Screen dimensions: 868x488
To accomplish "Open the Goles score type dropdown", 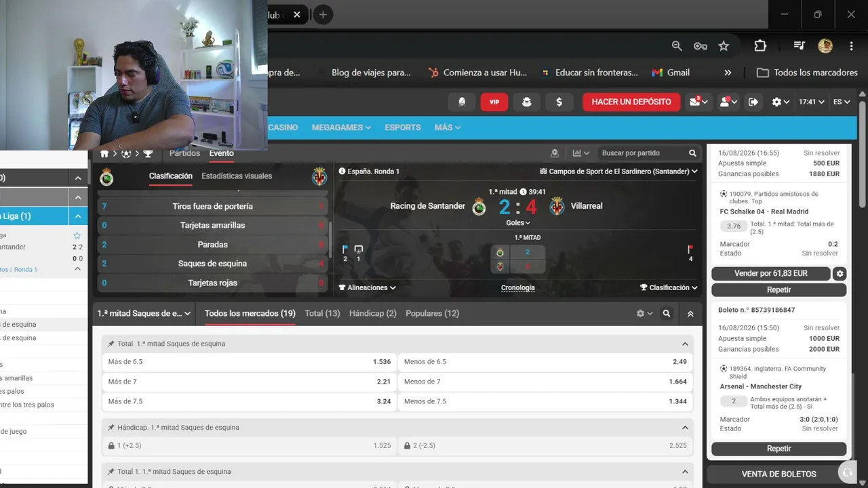I will 518,222.
